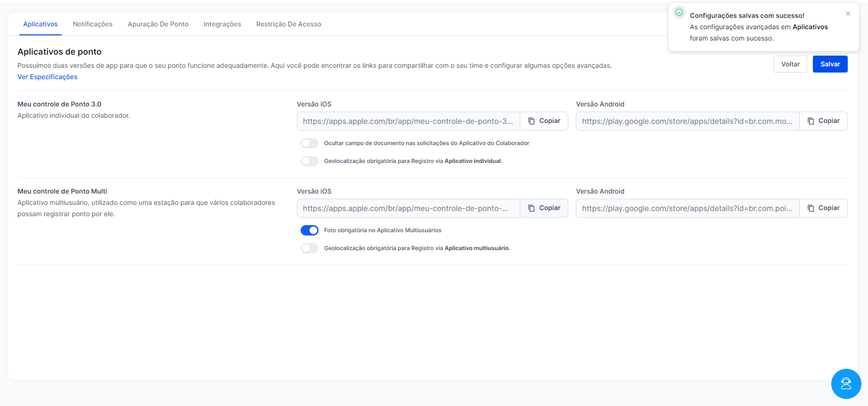Viewport: 868px width, 406px height.
Task: Switch to the Notificações tab
Action: click(x=93, y=24)
